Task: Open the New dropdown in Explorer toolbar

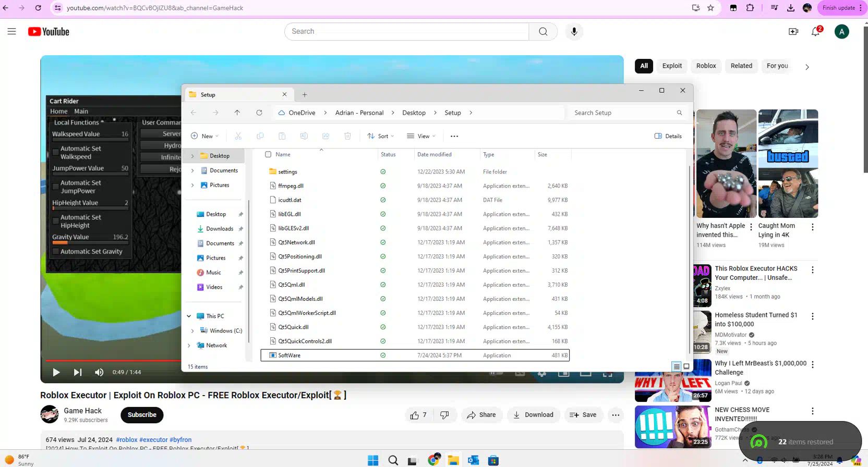Action: click(204, 136)
